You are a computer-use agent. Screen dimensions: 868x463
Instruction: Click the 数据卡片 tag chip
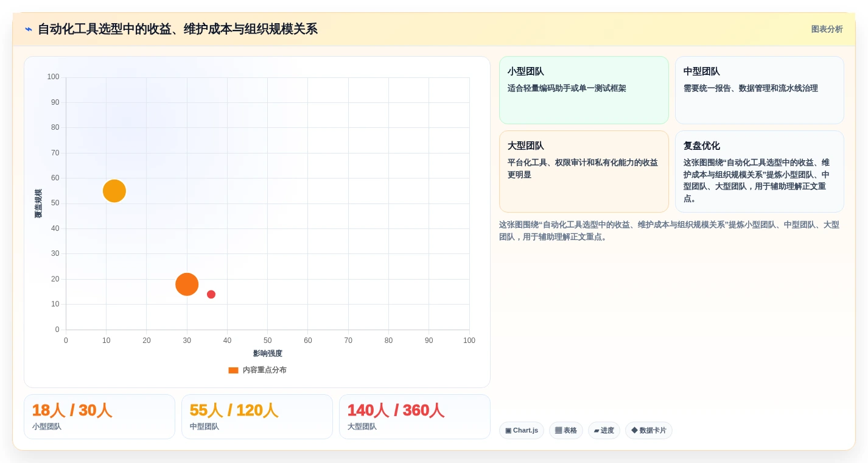pos(648,430)
